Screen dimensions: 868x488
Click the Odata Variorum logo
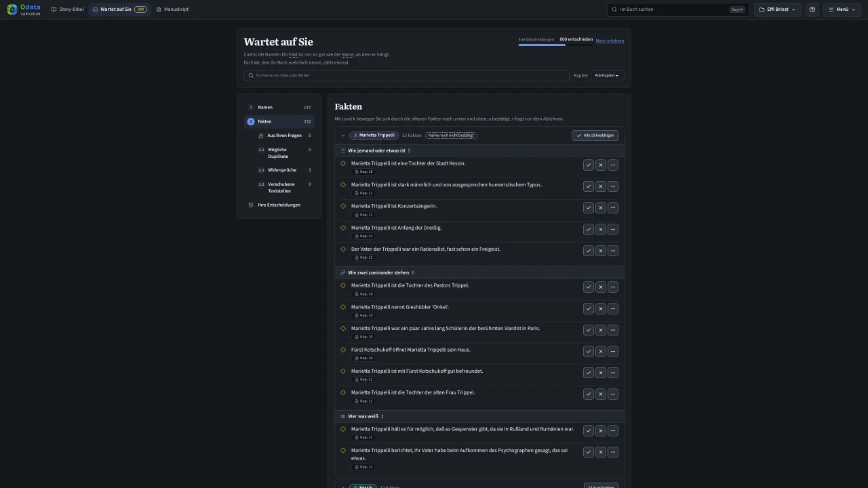(24, 9)
